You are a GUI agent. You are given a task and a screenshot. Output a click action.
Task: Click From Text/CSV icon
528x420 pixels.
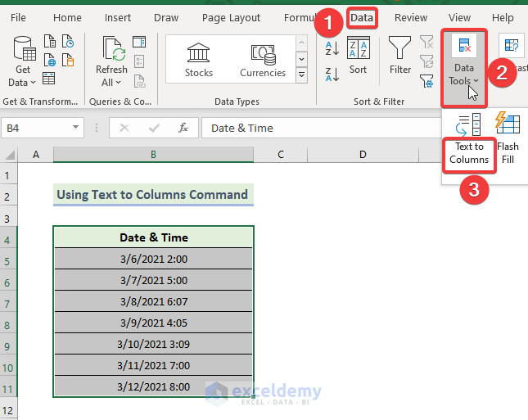50,41
